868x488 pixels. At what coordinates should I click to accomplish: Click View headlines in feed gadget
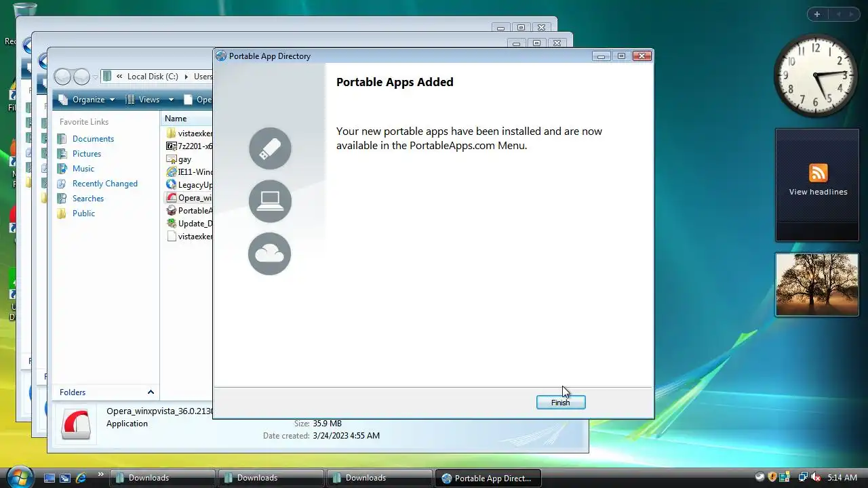point(818,192)
